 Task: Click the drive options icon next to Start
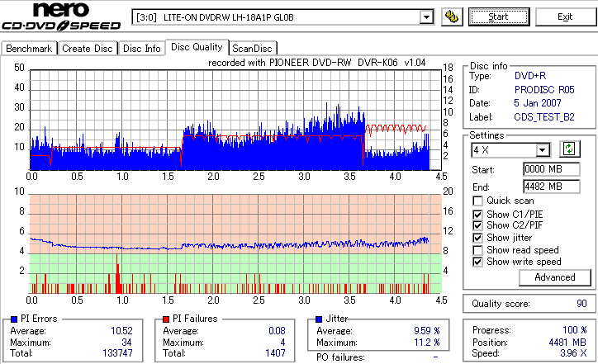coord(452,17)
